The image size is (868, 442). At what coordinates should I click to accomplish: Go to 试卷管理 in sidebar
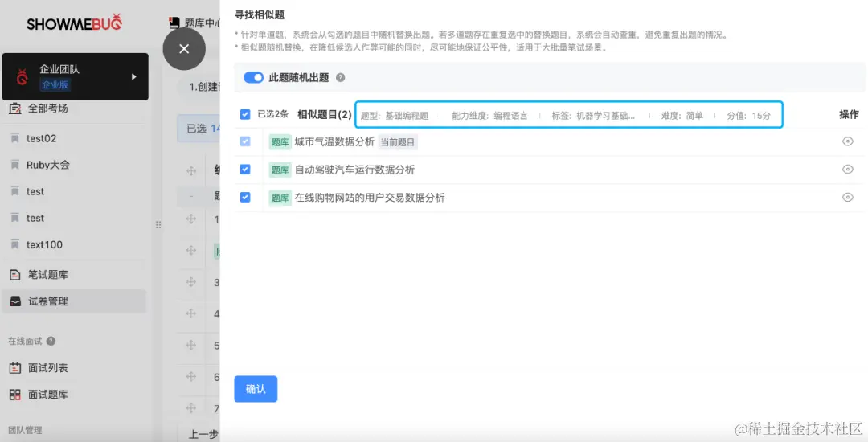tap(74, 301)
